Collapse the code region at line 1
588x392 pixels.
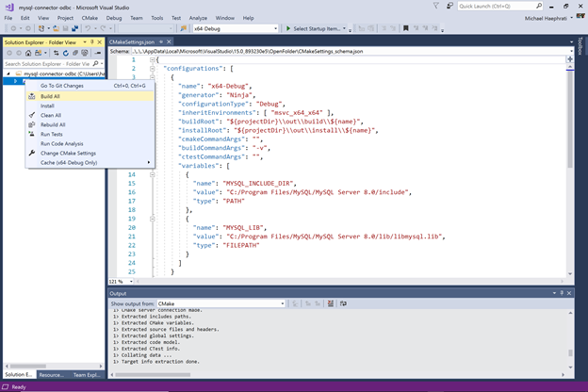pos(153,59)
